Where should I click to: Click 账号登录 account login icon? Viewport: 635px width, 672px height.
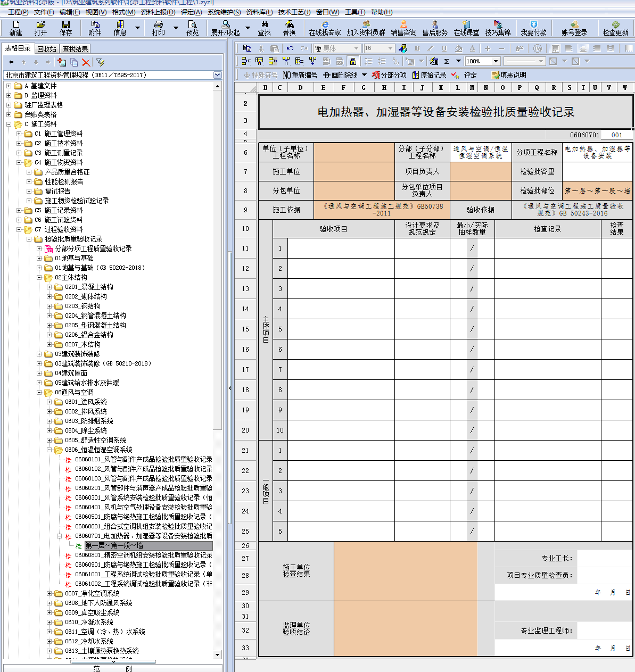click(x=574, y=28)
